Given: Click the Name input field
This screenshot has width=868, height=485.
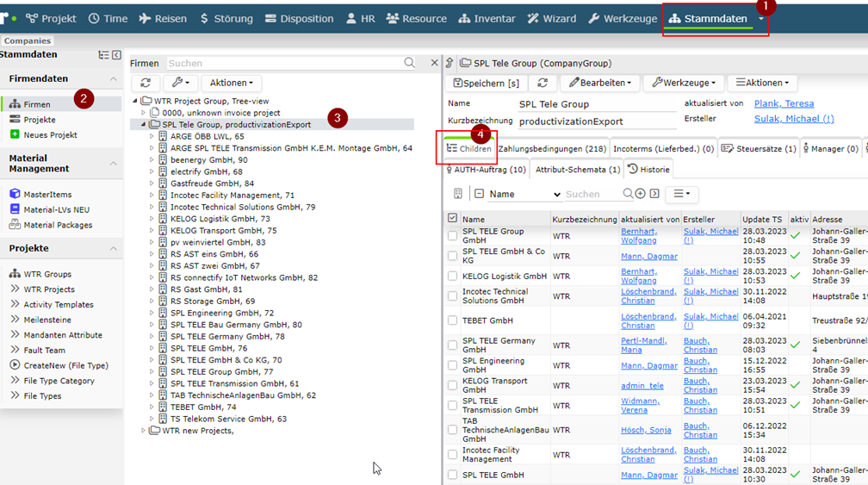Looking at the screenshot, I should tap(597, 104).
